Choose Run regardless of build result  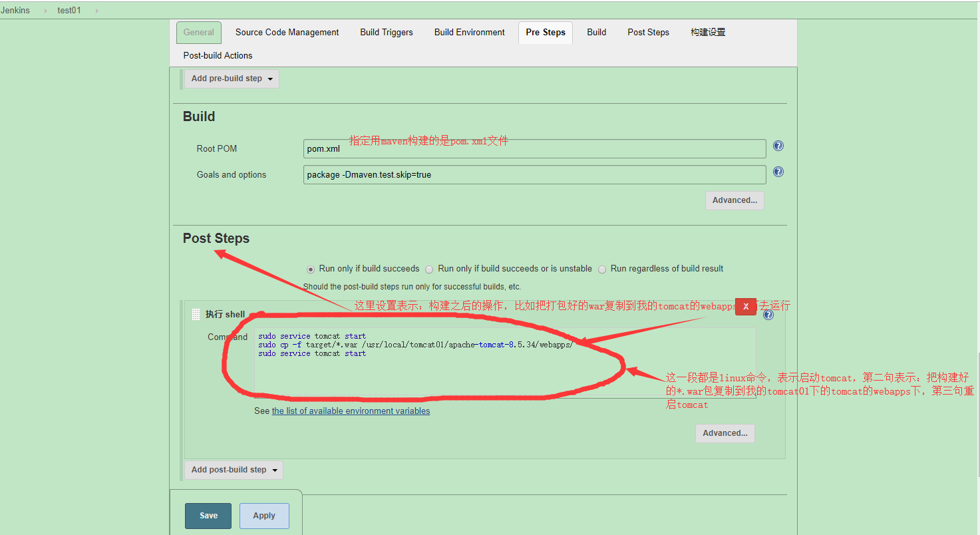[x=602, y=269]
